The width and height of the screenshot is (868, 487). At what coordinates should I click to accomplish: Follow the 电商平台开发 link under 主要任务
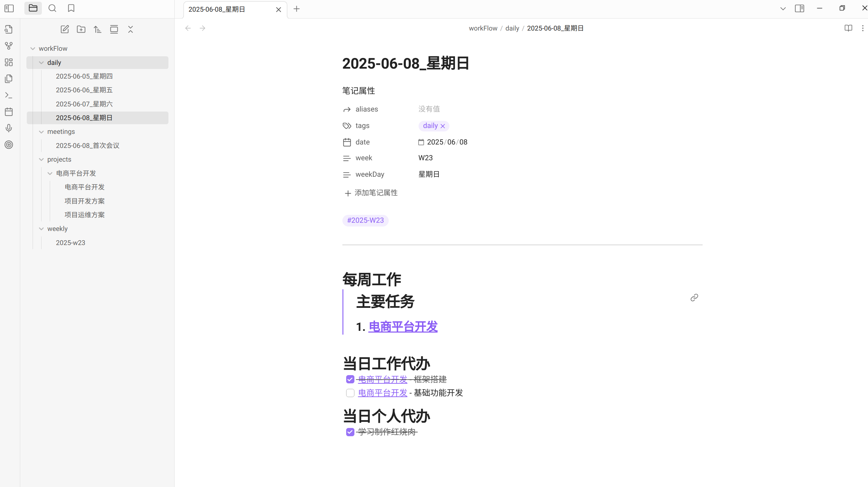[403, 326]
